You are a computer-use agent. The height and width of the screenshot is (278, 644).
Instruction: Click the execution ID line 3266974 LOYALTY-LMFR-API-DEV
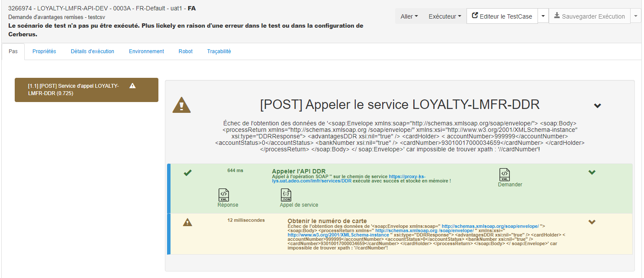(103, 8)
